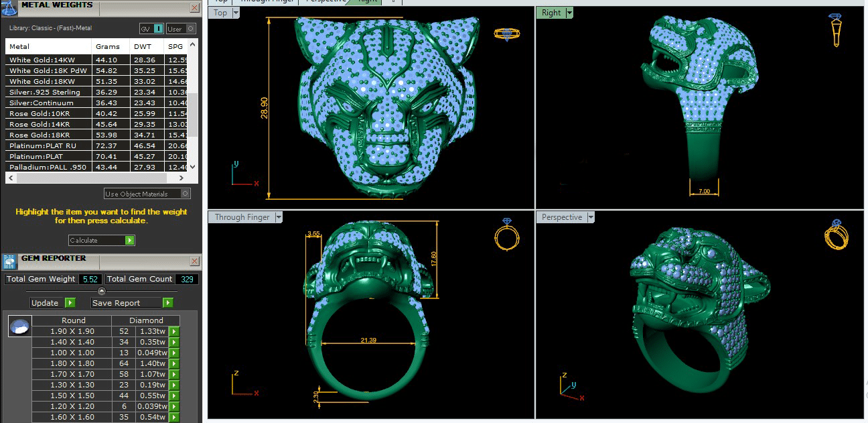The image size is (868, 423).
Task: Click the Total Gem Weight value 5.52
Action: coord(90,279)
